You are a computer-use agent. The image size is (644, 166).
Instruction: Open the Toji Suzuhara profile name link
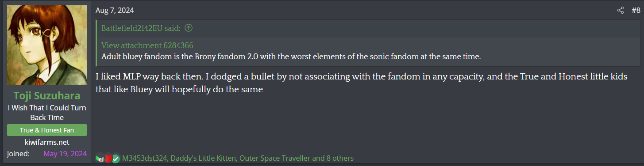pos(47,96)
